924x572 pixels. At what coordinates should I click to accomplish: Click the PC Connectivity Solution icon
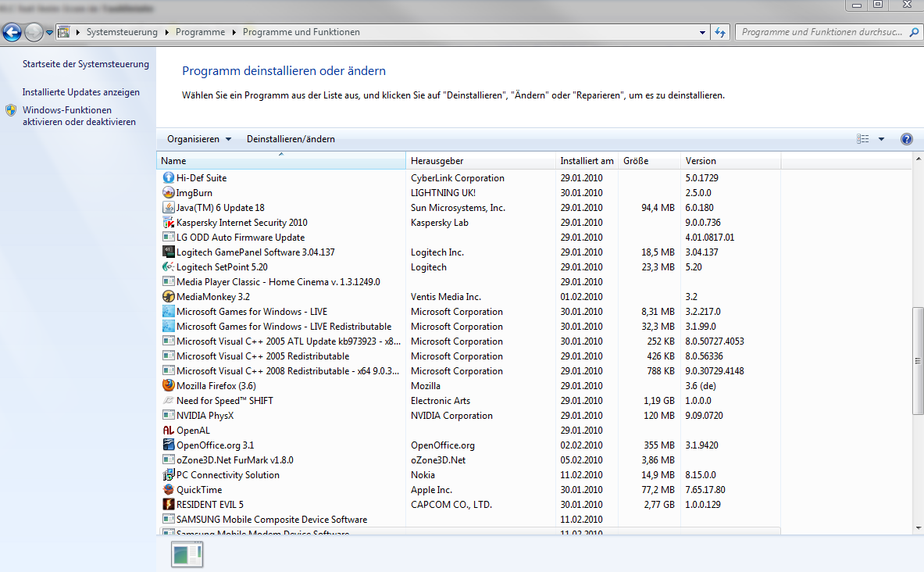pyautogui.click(x=169, y=474)
